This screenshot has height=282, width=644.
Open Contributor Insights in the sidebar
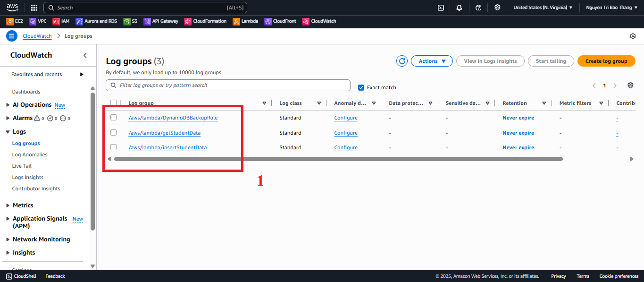tap(36, 188)
